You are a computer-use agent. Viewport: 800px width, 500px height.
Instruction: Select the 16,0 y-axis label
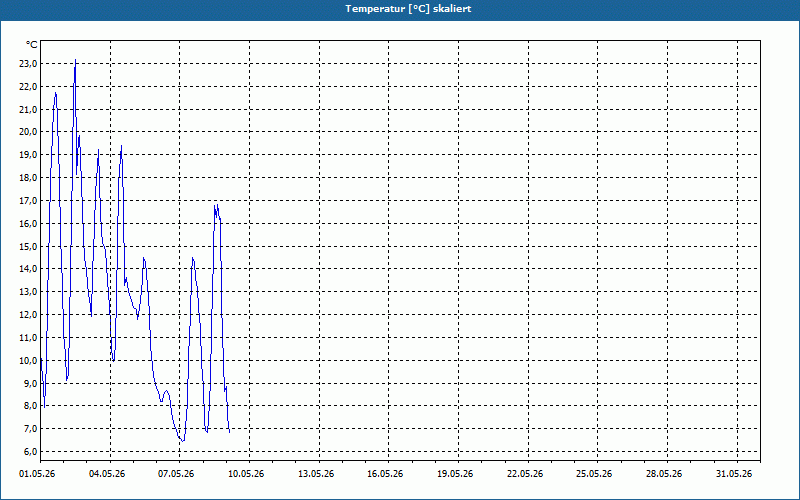[28, 223]
